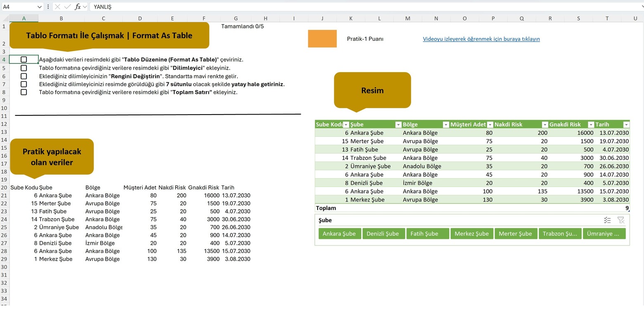
Task: Select row 12 header
Action: (x=4, y=124)
